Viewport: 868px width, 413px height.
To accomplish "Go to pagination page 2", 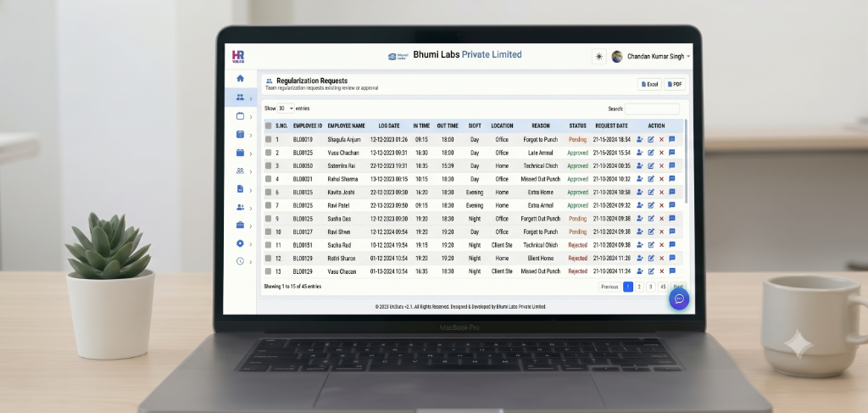I will click(639, 287).
